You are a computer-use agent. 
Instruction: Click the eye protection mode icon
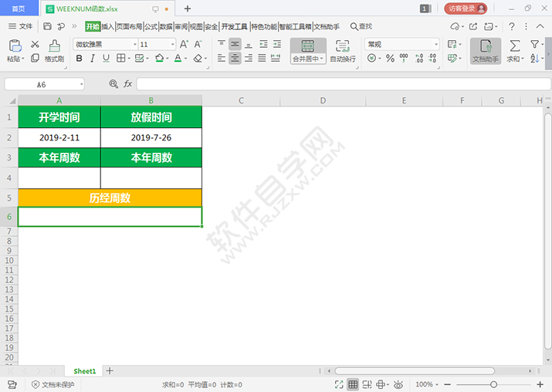399,384
